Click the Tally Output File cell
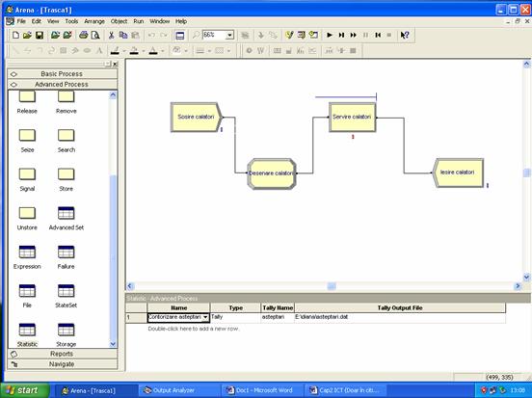 pos(400,317)
